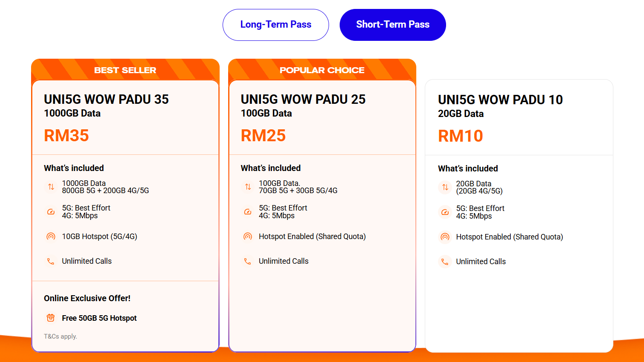The width and height of the screenshot is (644, 362).
Task: Click the hotspot icon in PADU 10 card
Action: (x=445, y=237)
